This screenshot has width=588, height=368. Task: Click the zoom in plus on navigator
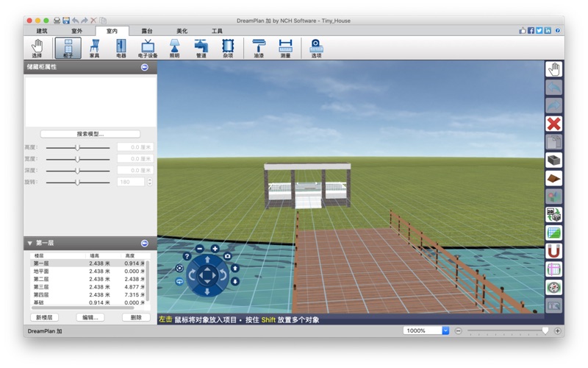coord(215,249)
